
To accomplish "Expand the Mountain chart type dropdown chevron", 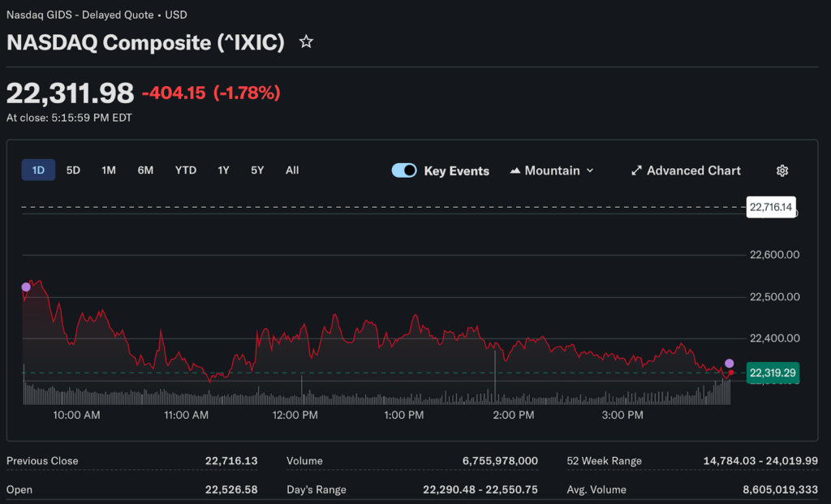I will pyautogui.click(x=590, y=170).
